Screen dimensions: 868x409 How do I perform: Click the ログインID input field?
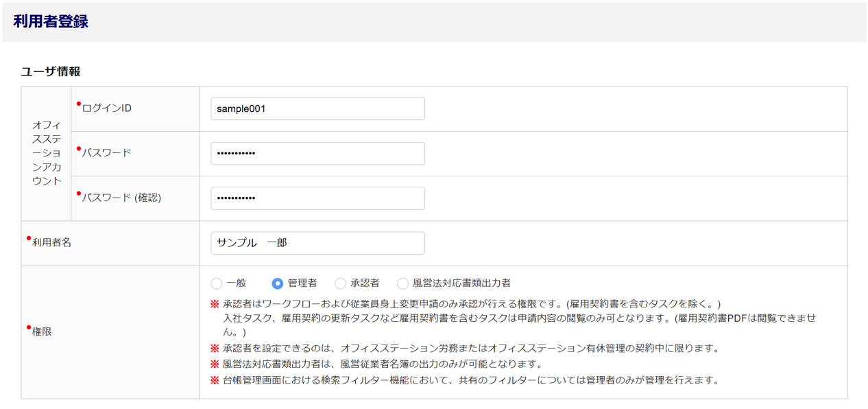click(x=317, y=108)
